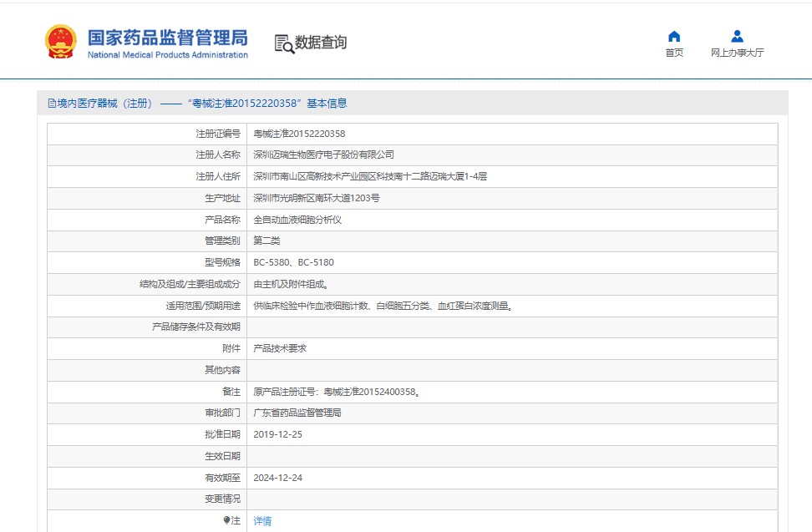Click the user person icon
The width and height of the screenshot is (812, 532).
pos(737,36)
